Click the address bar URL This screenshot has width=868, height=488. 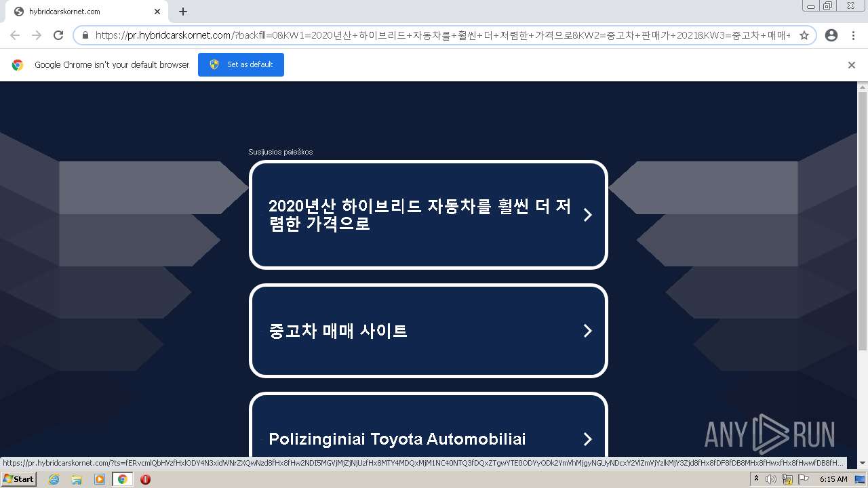point(443,35)
